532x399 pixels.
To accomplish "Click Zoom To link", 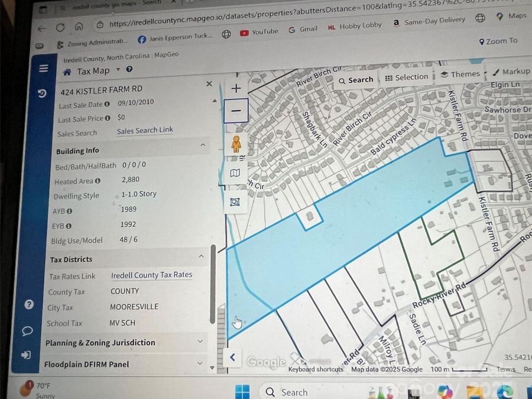I will click(x=498, y=41).
